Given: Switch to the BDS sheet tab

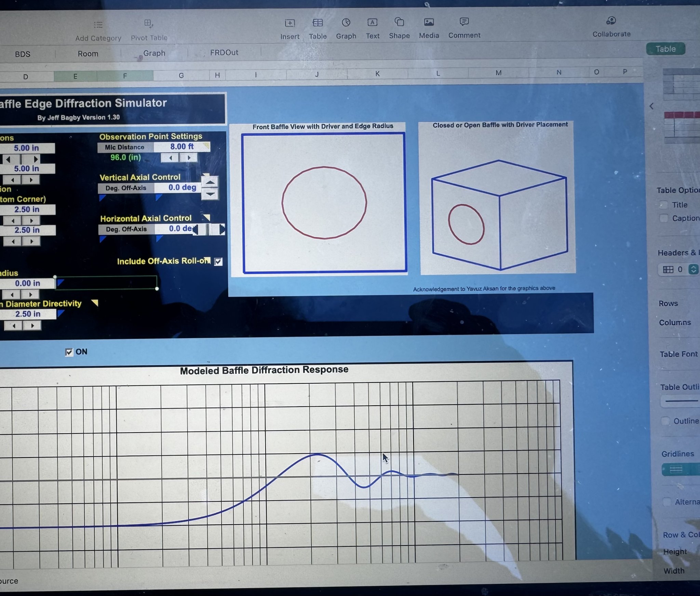Looking at the screenshot, I should tap(23, 54).
